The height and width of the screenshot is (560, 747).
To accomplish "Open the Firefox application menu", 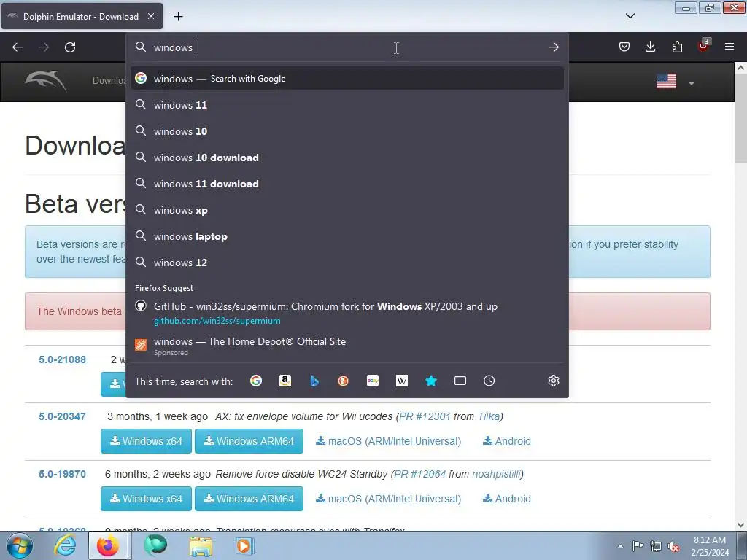I will [729, 47].
